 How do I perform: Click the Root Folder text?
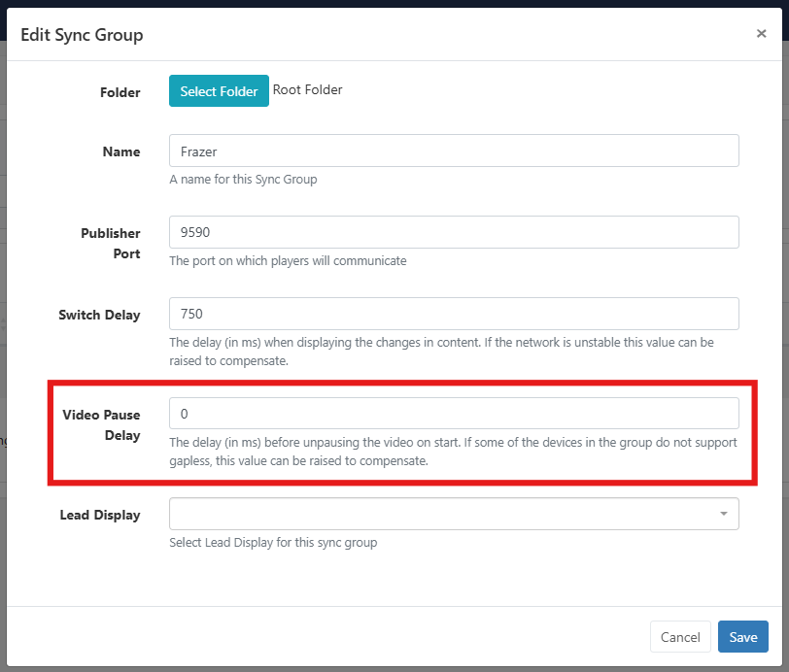coord(307,89)
